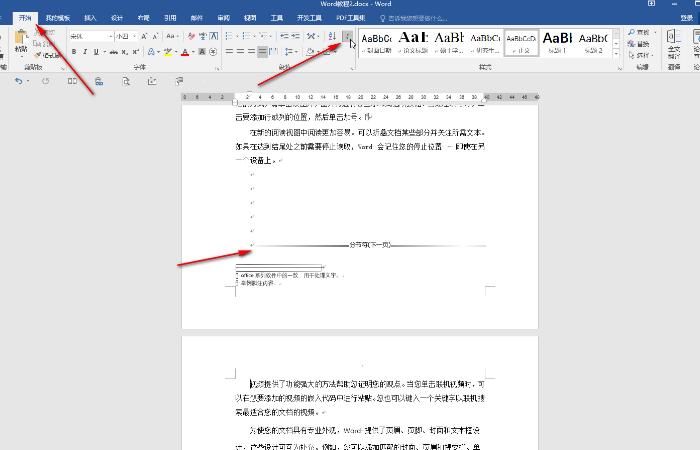Click the Bullets list icon
700x450 pixels.
(x=229, y=36)
